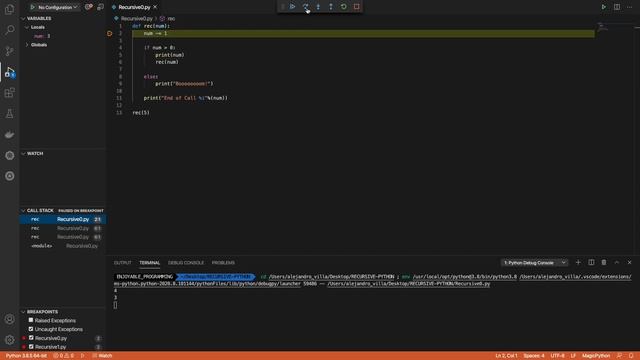
Task: Toggle the Raised Exceptions checkbox
Action: 31,320
